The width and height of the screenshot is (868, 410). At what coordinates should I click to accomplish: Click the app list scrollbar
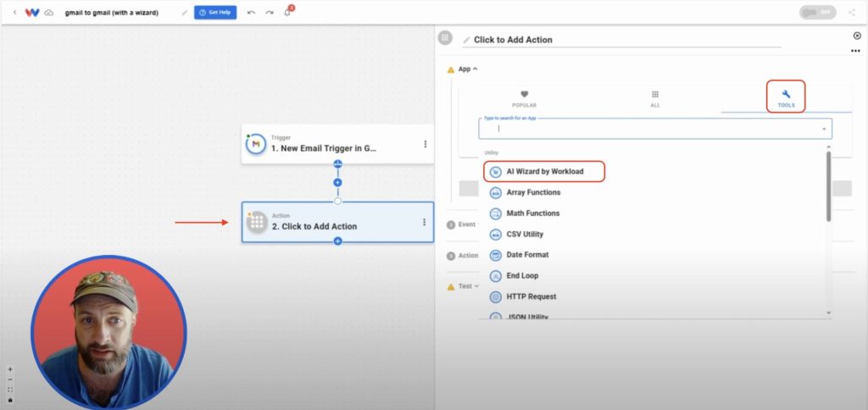pyautogui.click(x=828, y=186)
